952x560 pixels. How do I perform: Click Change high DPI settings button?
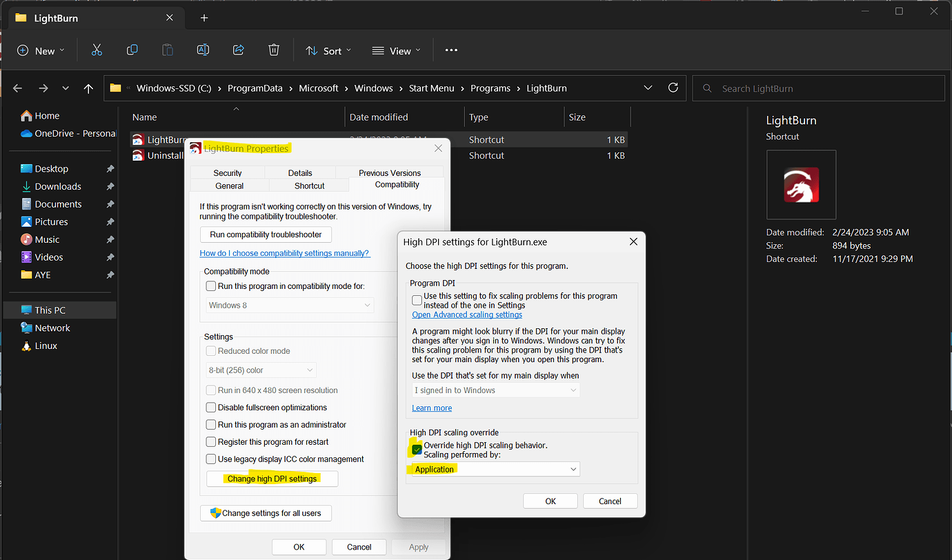(272, 479)
